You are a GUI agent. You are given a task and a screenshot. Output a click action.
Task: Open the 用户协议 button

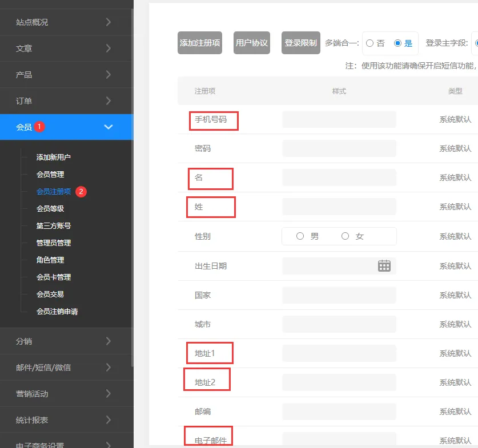252,43
